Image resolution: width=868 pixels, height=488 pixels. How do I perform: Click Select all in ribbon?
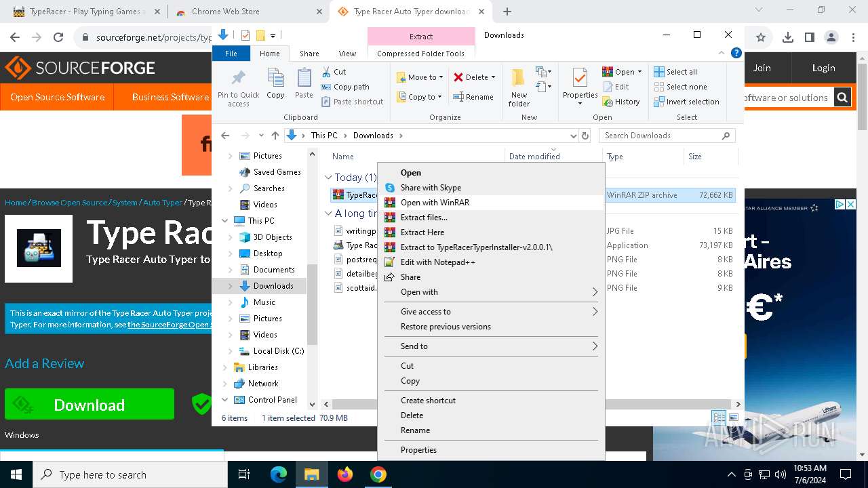tap(675, 72)
